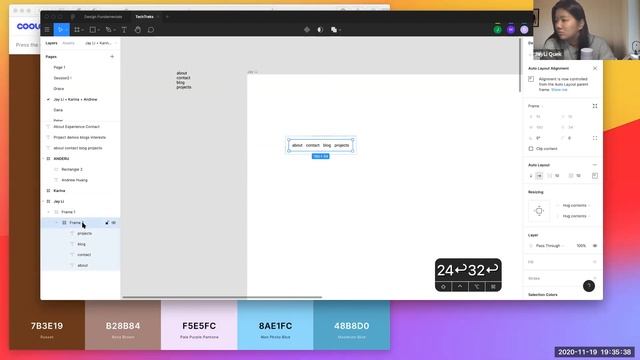Select the F5E5FC pale purple swatch
Screen dimensions: 640x360
click(199, 325)
